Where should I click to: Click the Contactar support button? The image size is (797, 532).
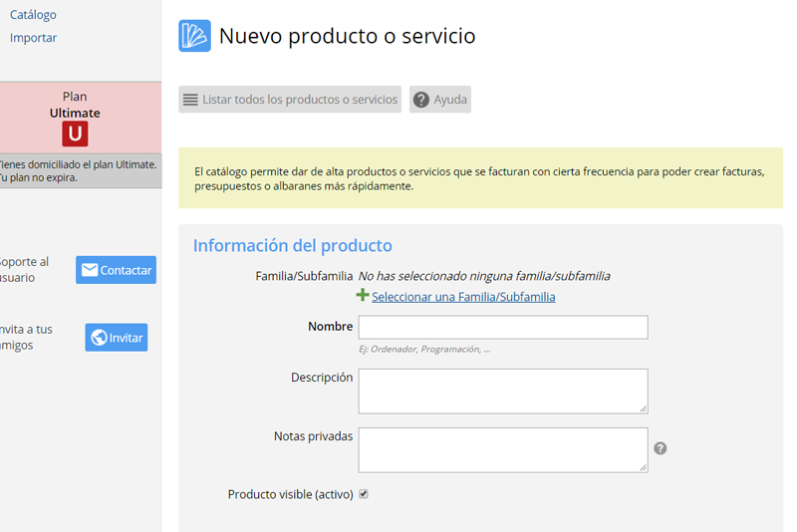point(116,270)
